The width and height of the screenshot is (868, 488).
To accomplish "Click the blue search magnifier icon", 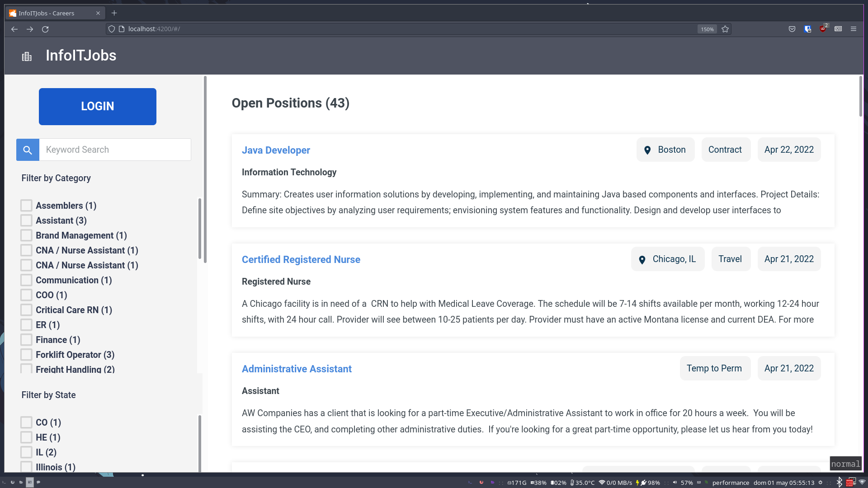I will pos(28,150).
